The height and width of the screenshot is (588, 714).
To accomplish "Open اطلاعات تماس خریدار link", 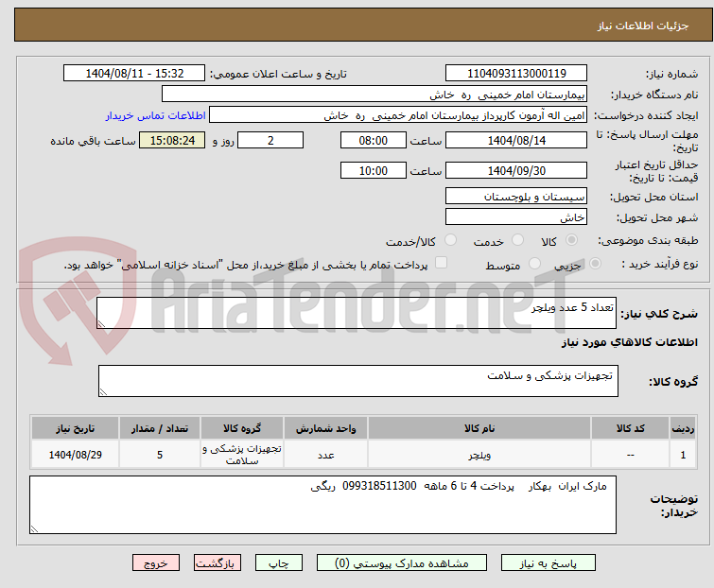I will click(x=156, y=115).
